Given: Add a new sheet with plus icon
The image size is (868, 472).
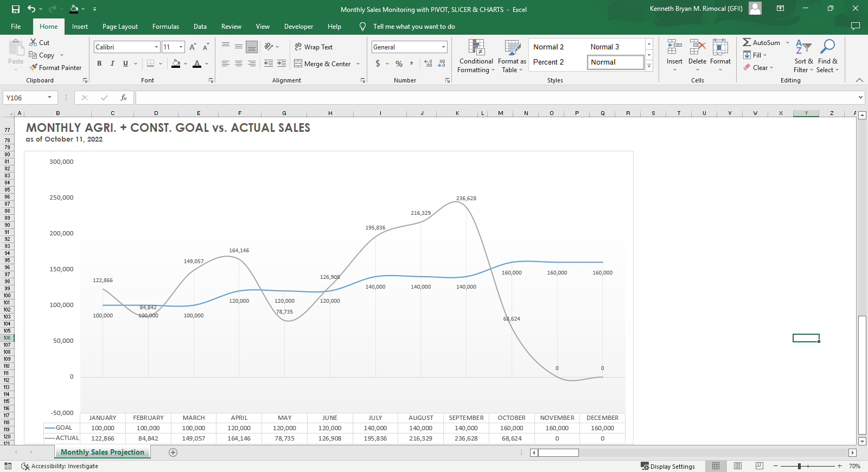Looking at the screenshot, I should (x=173, y=452).
